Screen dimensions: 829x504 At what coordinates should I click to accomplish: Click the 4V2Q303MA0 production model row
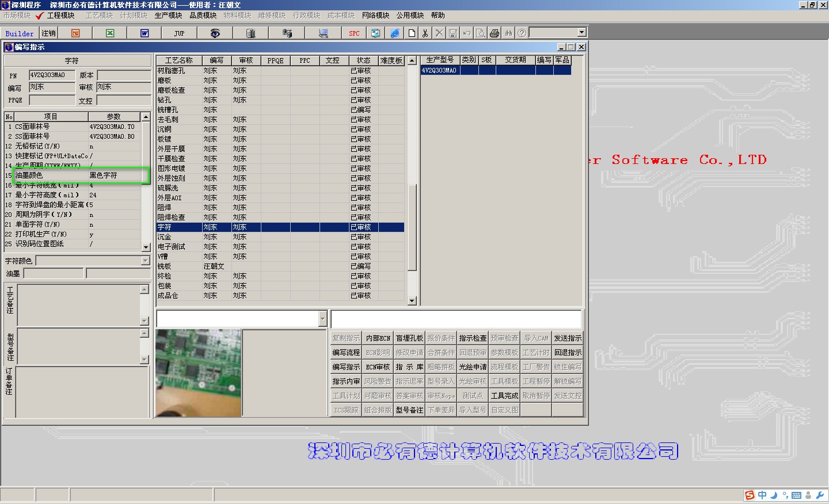click(496, 70)
